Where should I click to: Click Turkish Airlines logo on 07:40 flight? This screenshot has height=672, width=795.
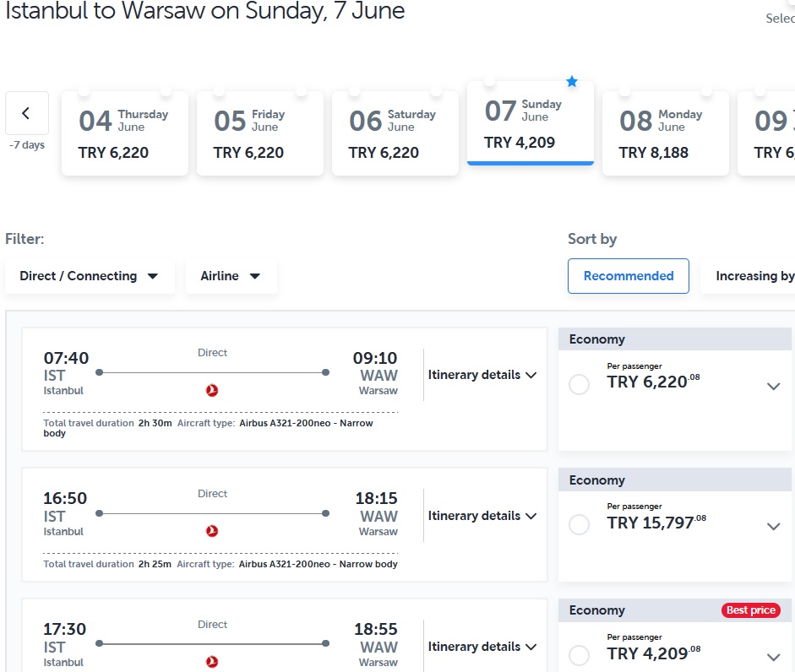click(212, 390)
